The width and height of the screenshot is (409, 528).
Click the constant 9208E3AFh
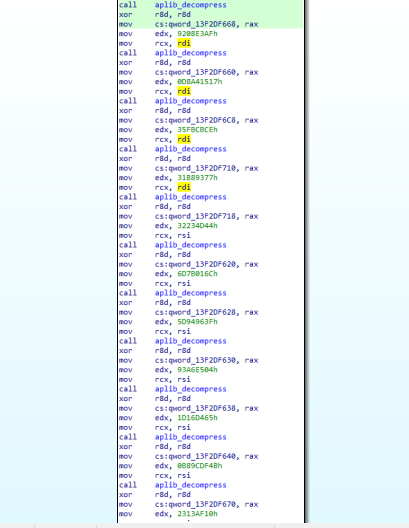[x=198, y=34]
